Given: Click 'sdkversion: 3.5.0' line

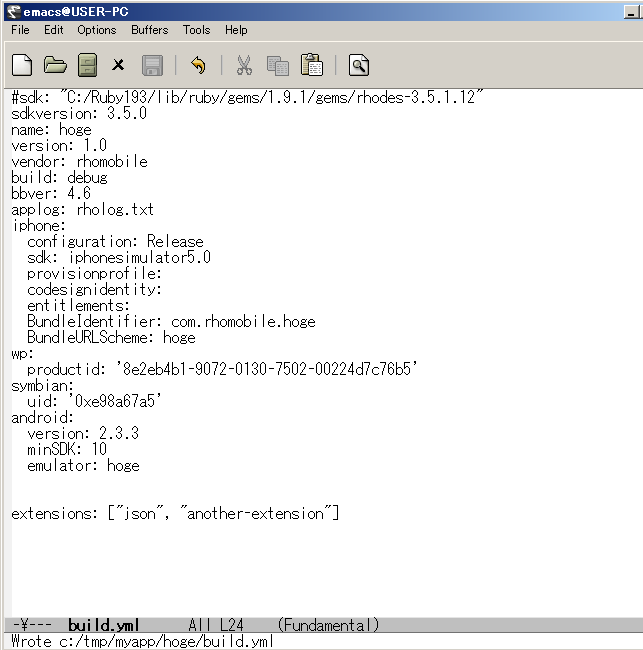Looking at the screenshot, I should coord(79,114).
